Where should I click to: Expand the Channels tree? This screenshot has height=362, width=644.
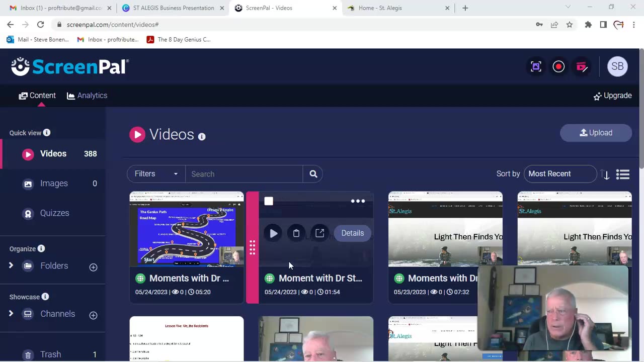tap(11, 313)
